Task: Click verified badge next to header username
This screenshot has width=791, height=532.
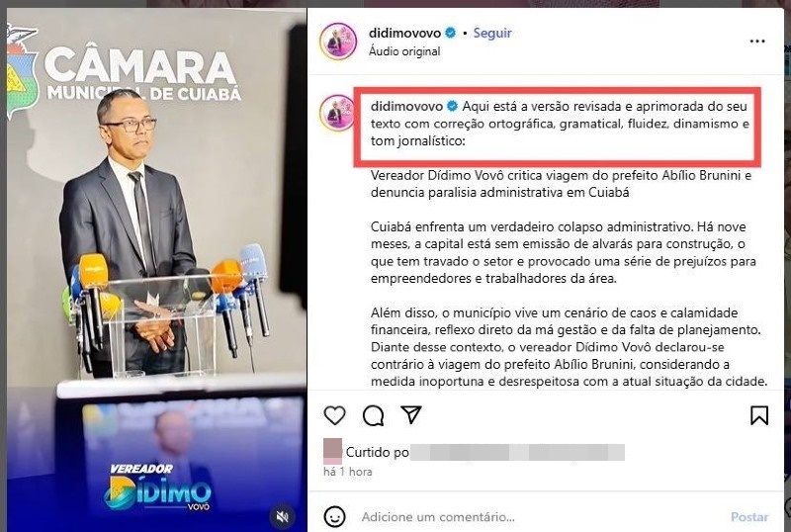Action: (x=451, y=34)
